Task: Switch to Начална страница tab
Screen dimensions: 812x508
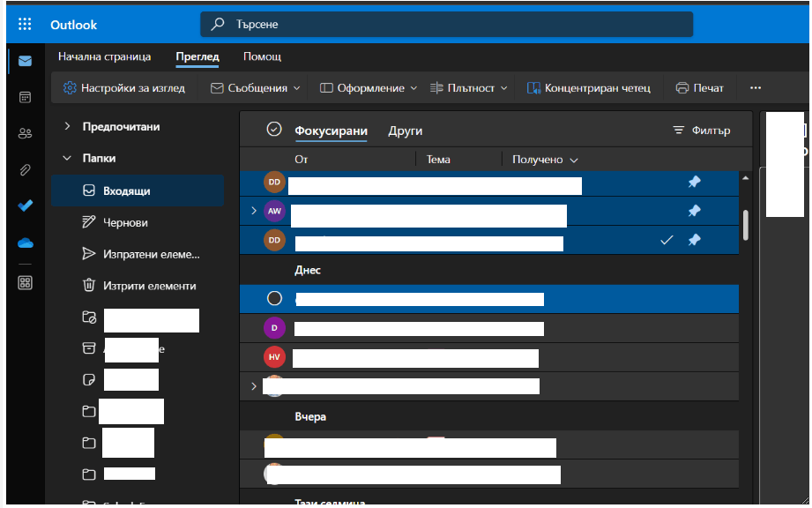Action: [x=105, y=56]
